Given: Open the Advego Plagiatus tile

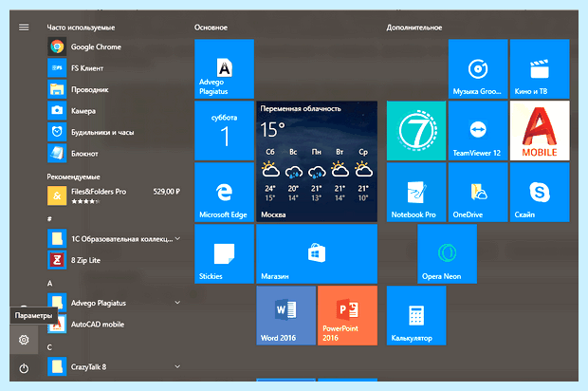Looking at the screenshot, I should pos(224,68).
